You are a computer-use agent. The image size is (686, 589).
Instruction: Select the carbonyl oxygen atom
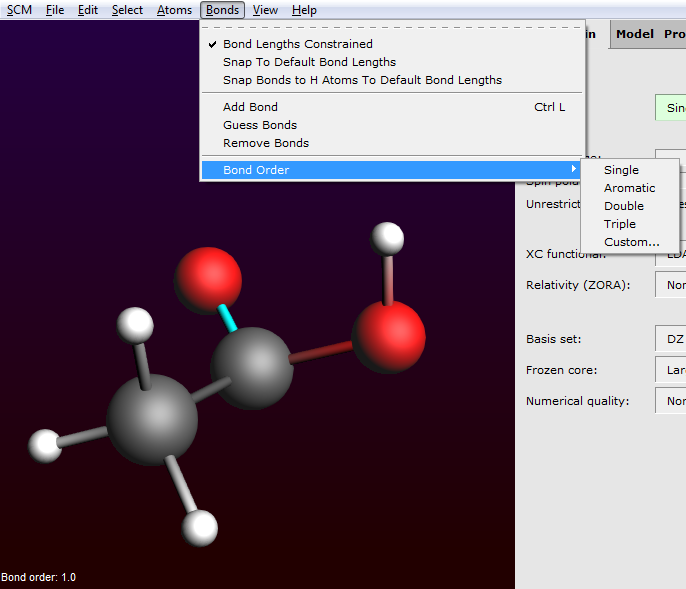point(208,280)
